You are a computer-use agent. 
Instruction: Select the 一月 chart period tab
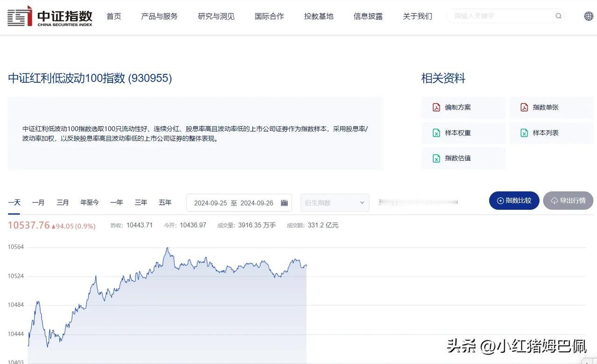click(x=38, y=202)
